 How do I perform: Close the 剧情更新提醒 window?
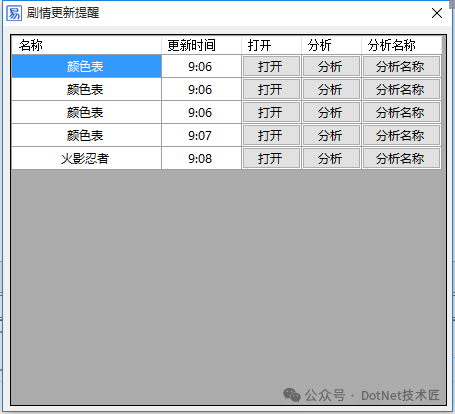(437, 13)
